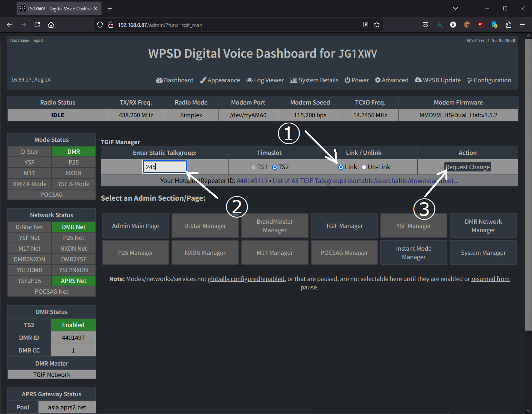Click the MMDVM_HS-Dual_Hat:v1.5.2 firmware cell

coord(458,115)
